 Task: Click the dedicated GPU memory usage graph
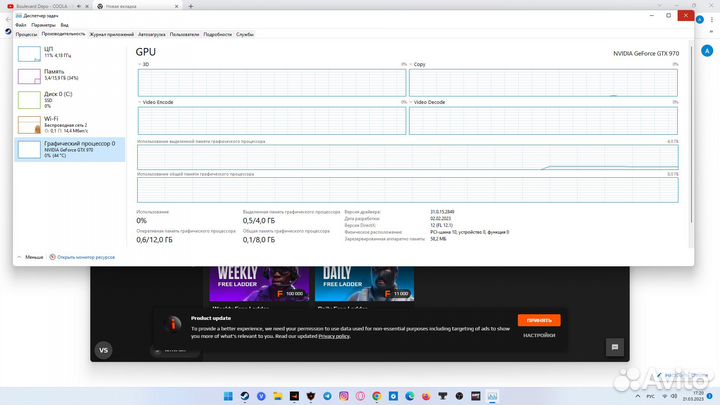407,158
